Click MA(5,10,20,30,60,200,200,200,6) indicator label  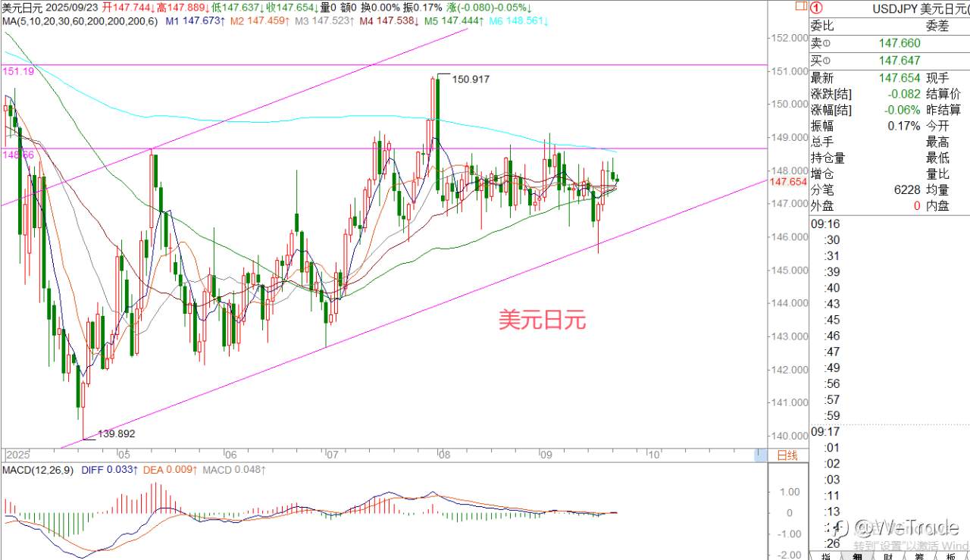pos(80,21)
